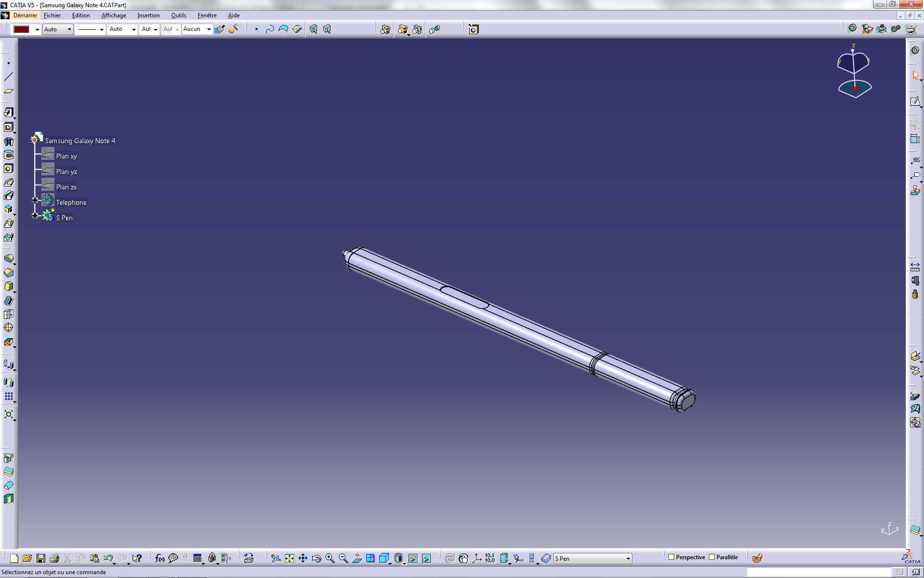Click the Zoom In magnifier
Image resolution: width=924 pixels, height=578 pixels.
[x=330, y=558]
